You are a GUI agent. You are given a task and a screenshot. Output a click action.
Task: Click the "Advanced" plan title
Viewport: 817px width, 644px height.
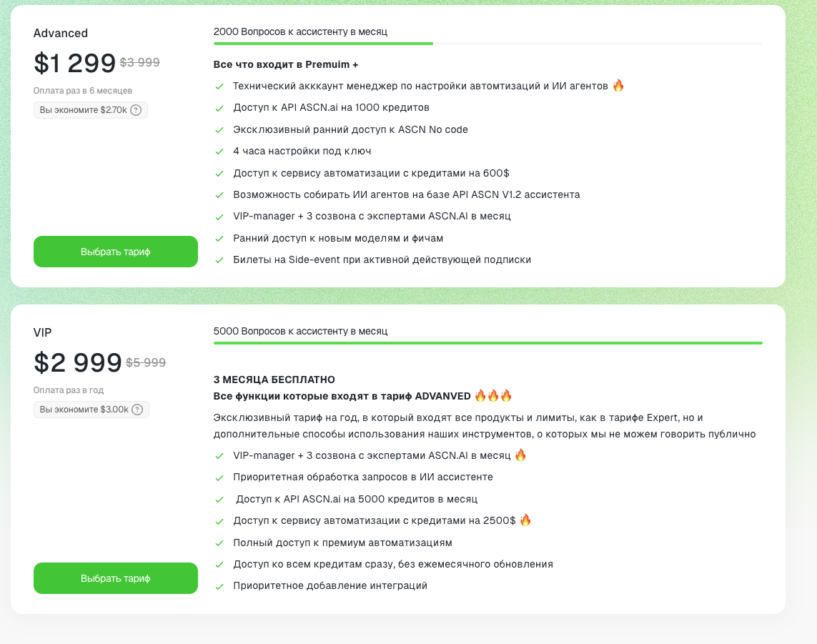point(61,33)
